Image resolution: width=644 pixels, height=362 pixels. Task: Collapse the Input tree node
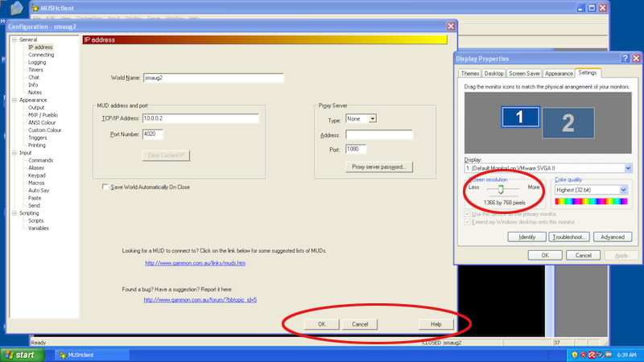coord(14,153)
